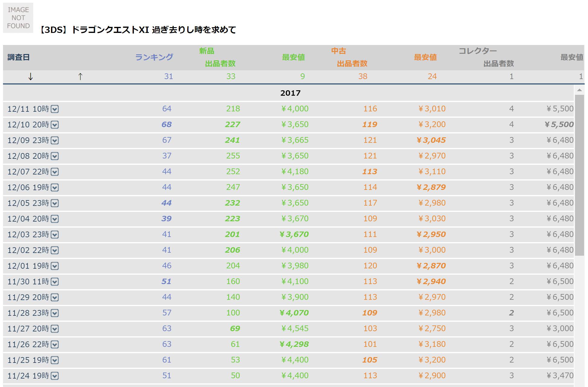Click summary used lowest value 24
Viewport: 588px width, 387px height.
432,76
